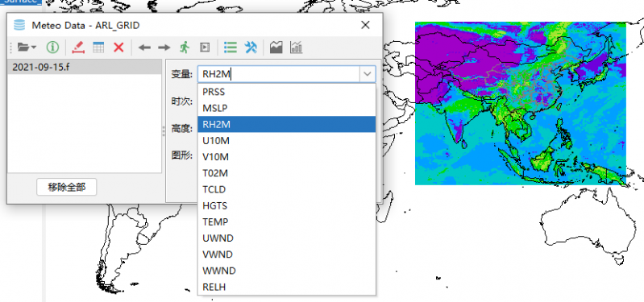This screenshot has width=644, height=302.
Task: Close the Meteo Data dialog
Action: point(365,25)
